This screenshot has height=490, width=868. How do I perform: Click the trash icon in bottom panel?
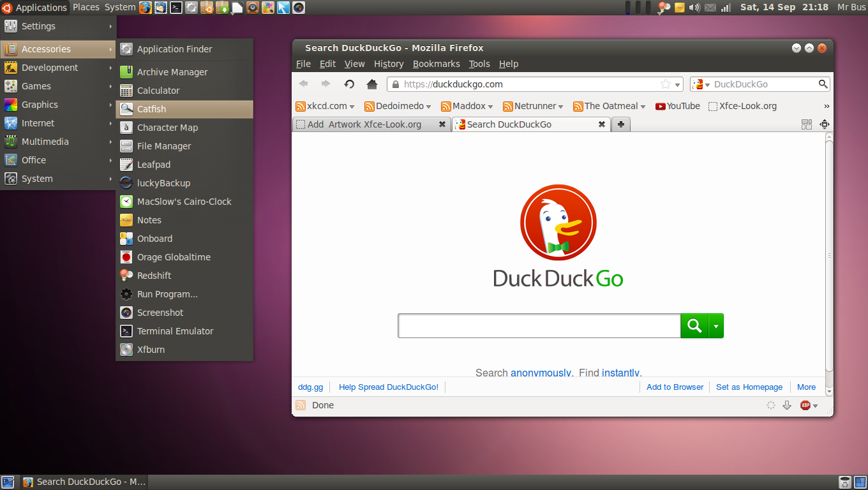point(844,482)
